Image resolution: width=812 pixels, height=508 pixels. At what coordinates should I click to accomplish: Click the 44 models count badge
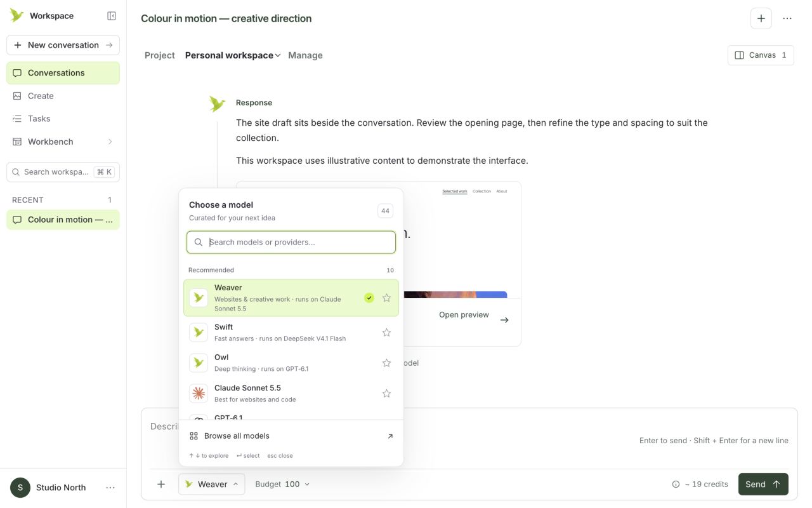pyautogui.click(x=385, y=211)
